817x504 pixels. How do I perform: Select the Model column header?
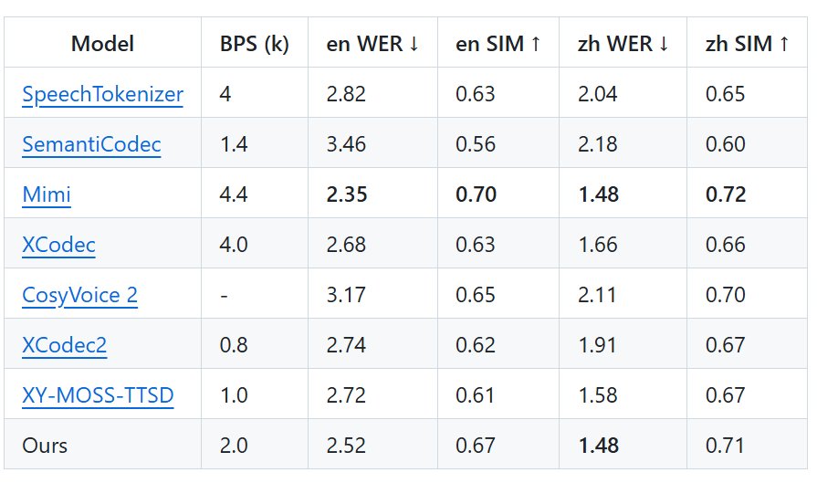coord(102,44)
